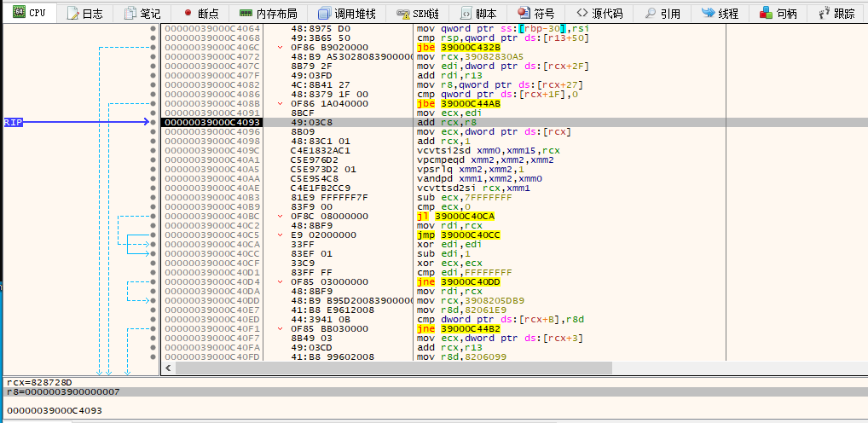Open the 符号 symbols tab

(535, 14)
